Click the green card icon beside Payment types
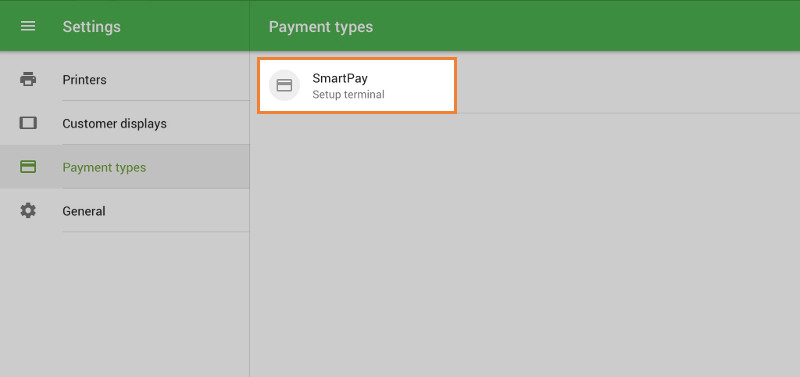 (28, 167)
